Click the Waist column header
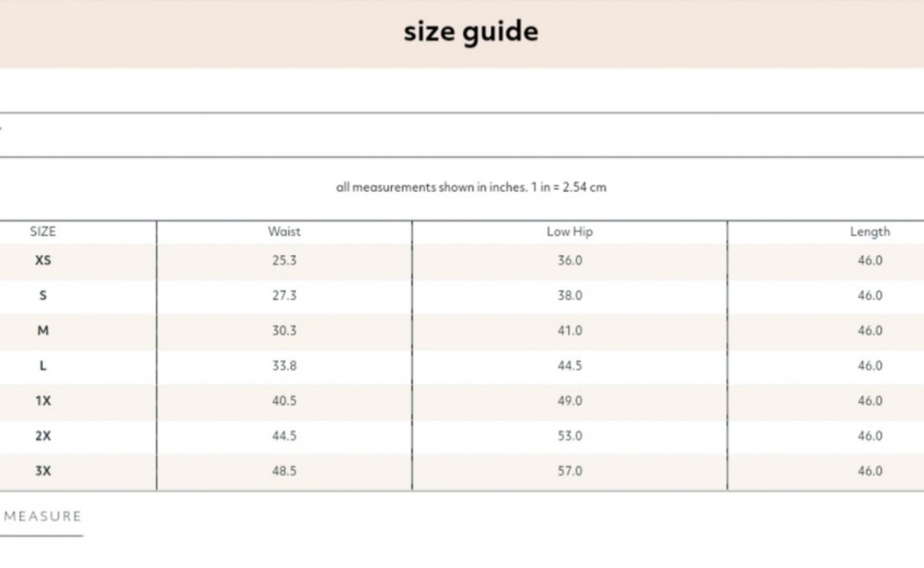The image size is (924, 568). [x=284, y=232]
